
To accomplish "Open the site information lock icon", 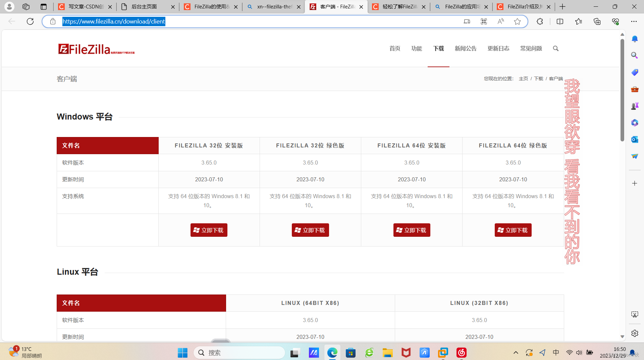I will pos(53,21).
